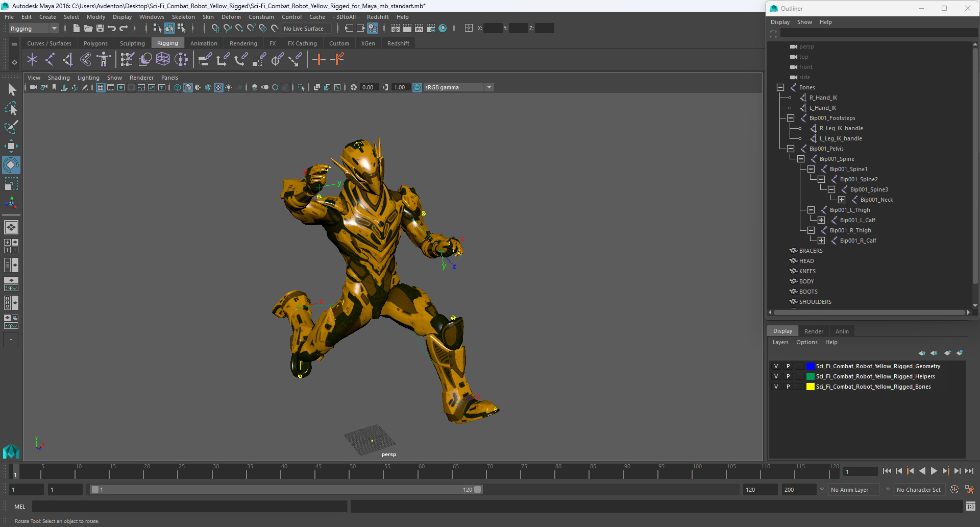Open Animation Preferences icon near range slider
Viewport: 980px width, 527px height.
click(x=969, y=490)
